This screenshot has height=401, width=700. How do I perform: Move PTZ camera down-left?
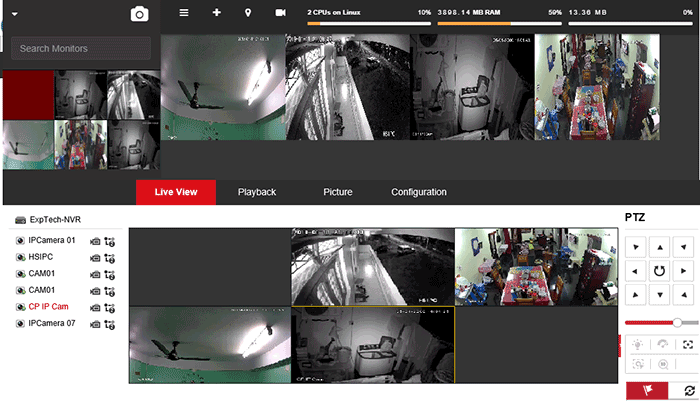pos(636,295)
